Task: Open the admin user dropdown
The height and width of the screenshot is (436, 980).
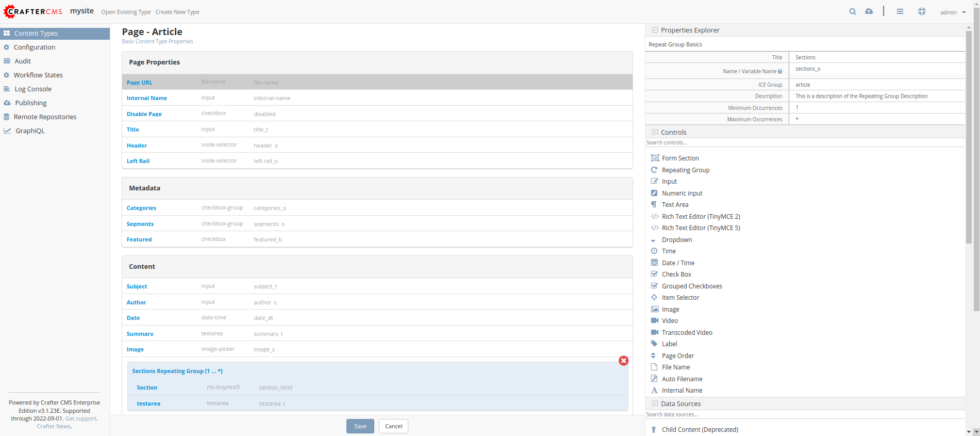Action: click(x=953, y=12)
